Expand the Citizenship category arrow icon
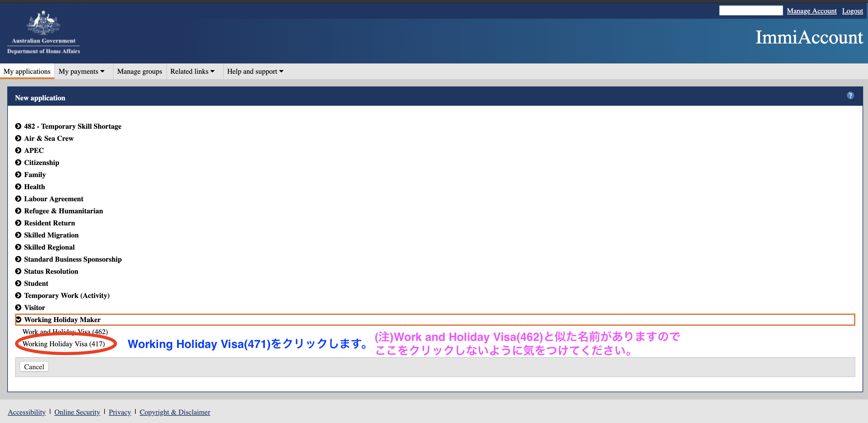Viewport: 868px width, 423px height. tap(18, 163)
